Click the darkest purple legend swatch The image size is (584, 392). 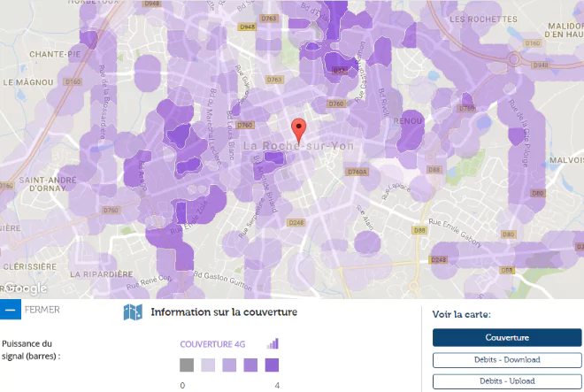(x=272, y=365)
